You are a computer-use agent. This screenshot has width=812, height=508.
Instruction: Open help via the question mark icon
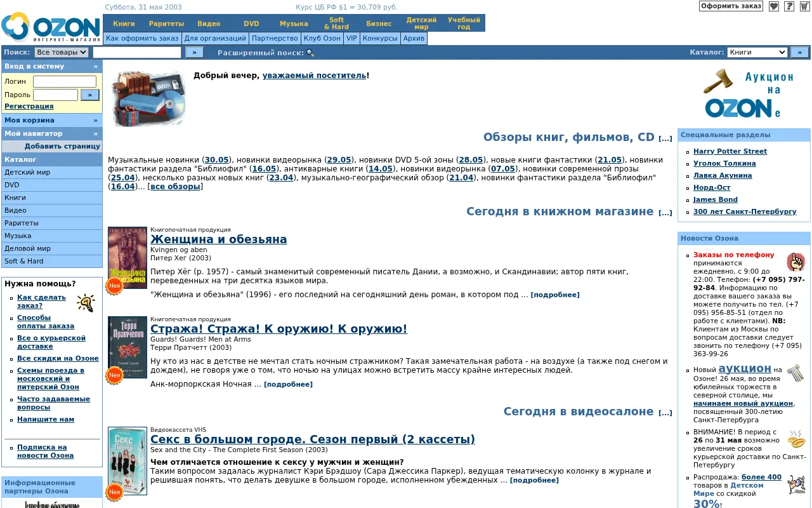click(x=789, y=6)
